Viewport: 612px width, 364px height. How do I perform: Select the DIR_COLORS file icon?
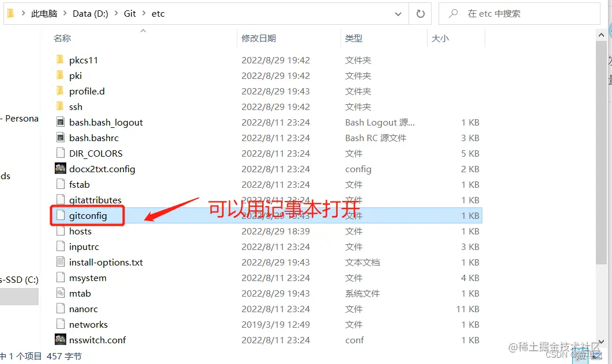click(60, 153)
